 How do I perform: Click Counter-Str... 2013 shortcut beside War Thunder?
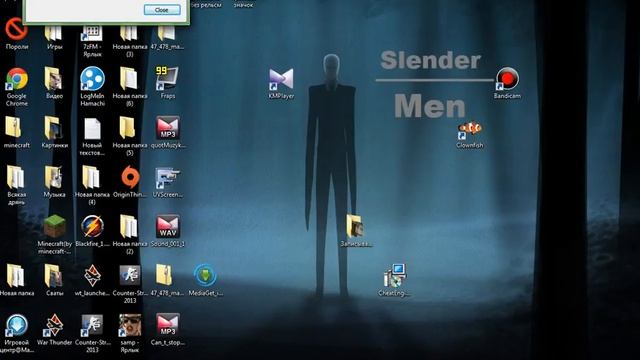(x=92, y=325)
